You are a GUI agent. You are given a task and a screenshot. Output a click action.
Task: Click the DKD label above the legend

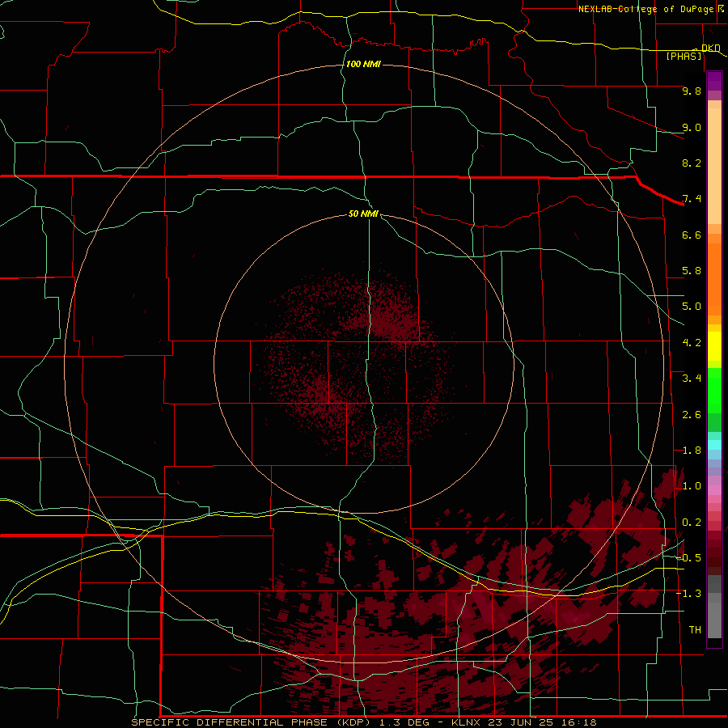click(x=710, y=48)
